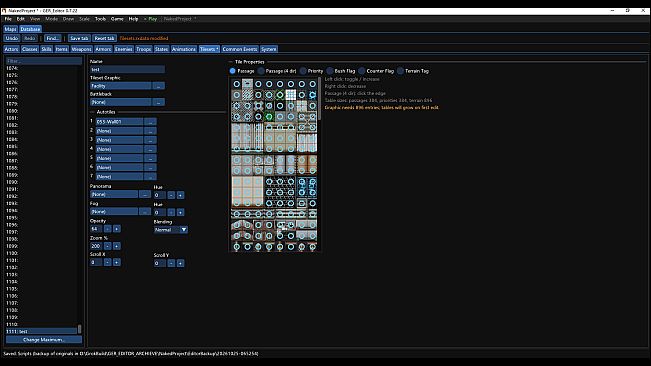The image size is (651, 366).
Task: Open browse button for Autotile slot 5
Action: [x=150, y=158]
